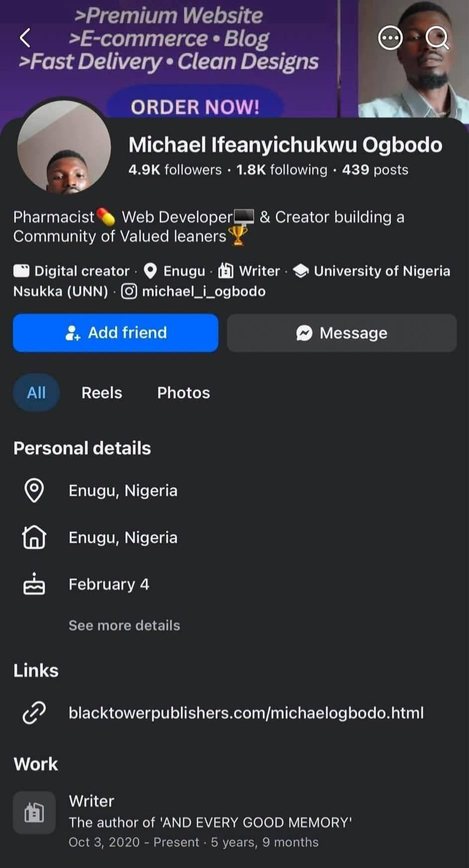The height and width of the screenshot is (868, 469).
Task: Tap the Instagram icon beside the handle
Action: click(x=129, y=291)
